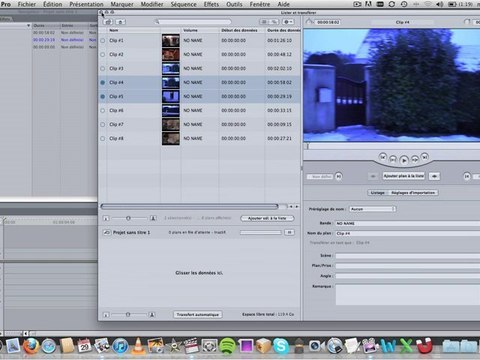
Task: Switch to hierarchical view button in toolbar
Action: [274, 22]
